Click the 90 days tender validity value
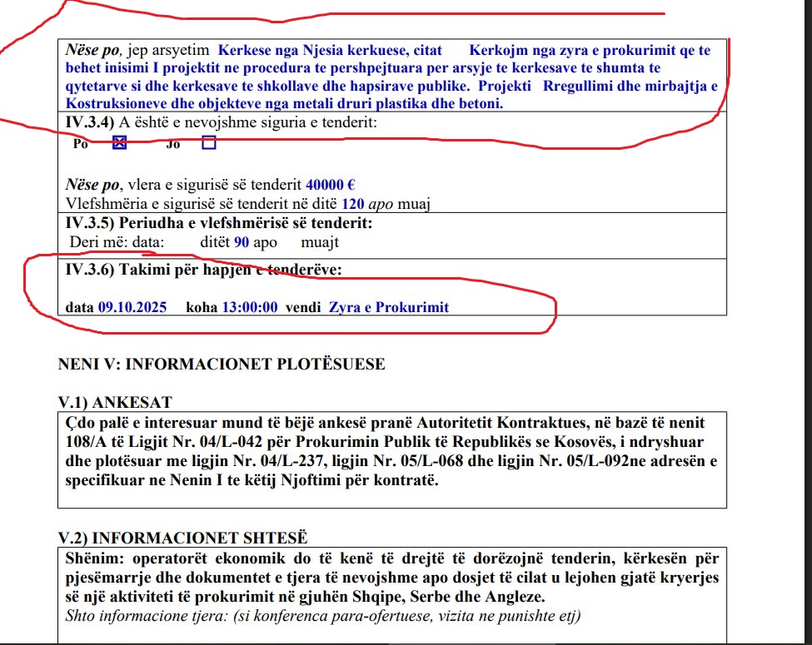The image size is (812, 645). point(242,243)
